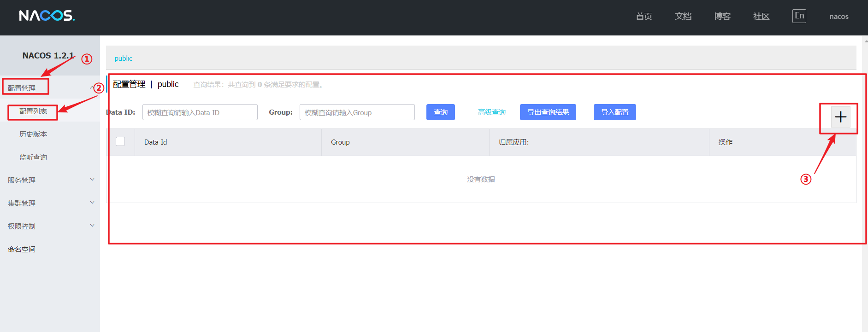Expand the 集群管理 sidebar menu

[22, 203]
